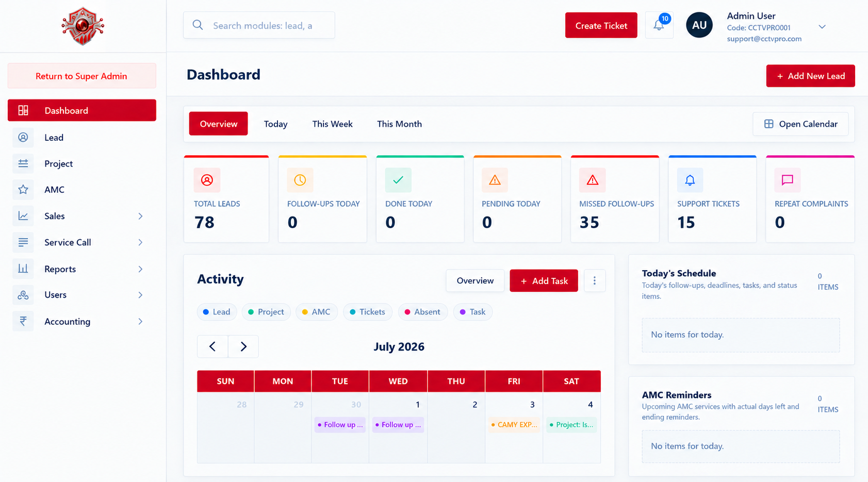This screenshot has height=482, width=868.
Task: Toggle the Absent activity filter
Action: pos(422,312)
